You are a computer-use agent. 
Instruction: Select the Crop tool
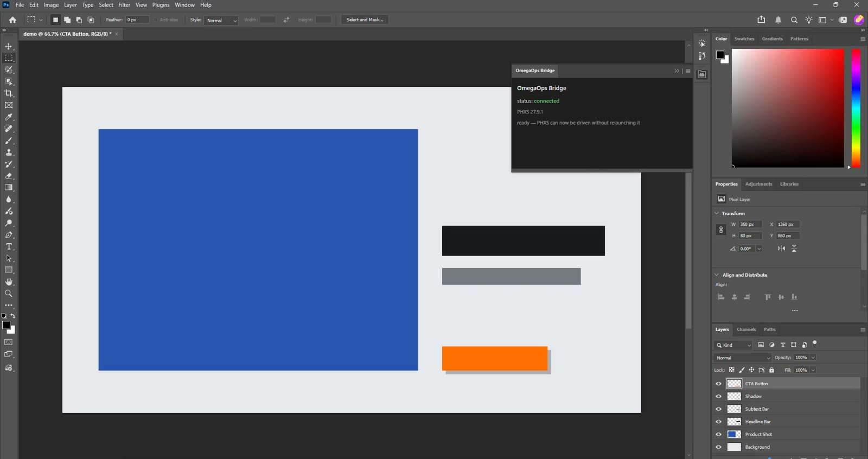point(9,93)
